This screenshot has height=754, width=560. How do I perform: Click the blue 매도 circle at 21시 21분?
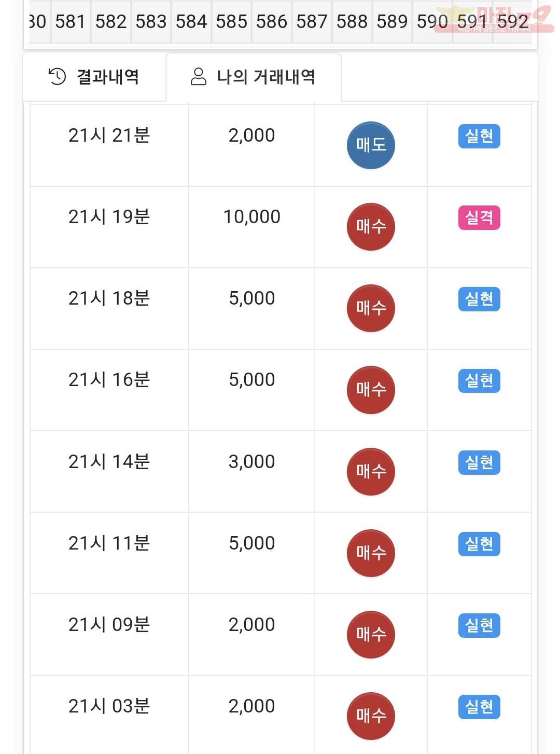pyautogui.click(x=371, y=145)
